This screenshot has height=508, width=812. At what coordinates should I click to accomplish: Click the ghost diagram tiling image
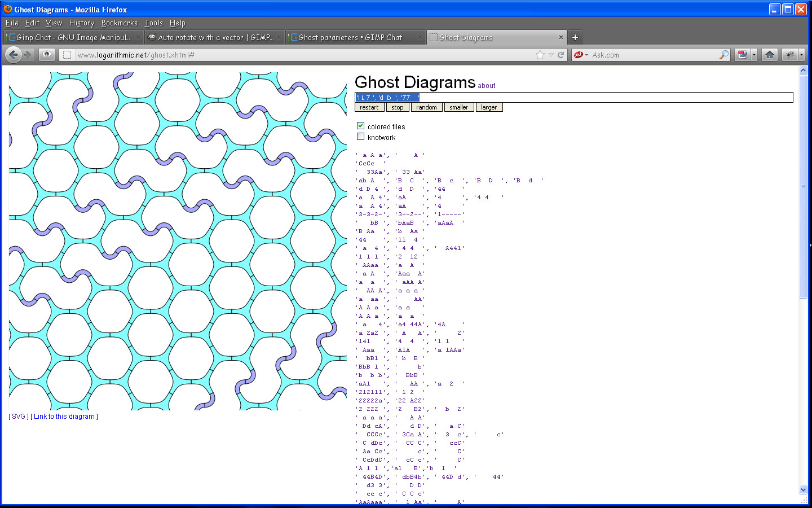(x=178, y=241)
